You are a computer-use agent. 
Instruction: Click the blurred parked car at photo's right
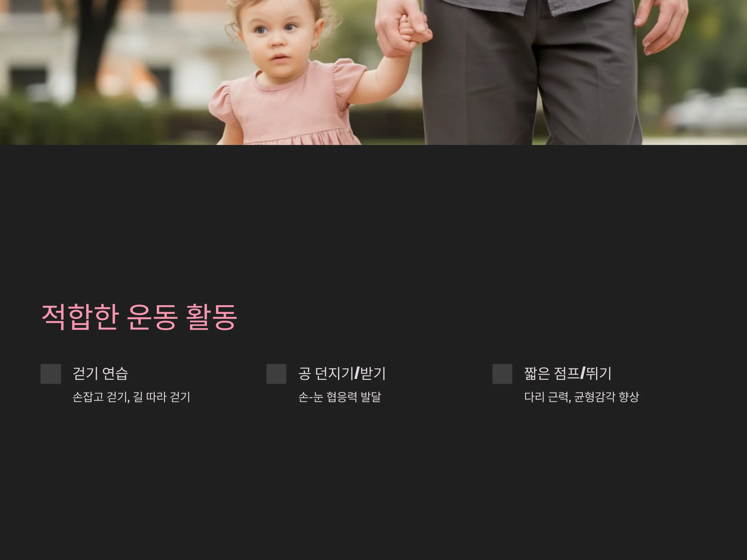[707, 111]
